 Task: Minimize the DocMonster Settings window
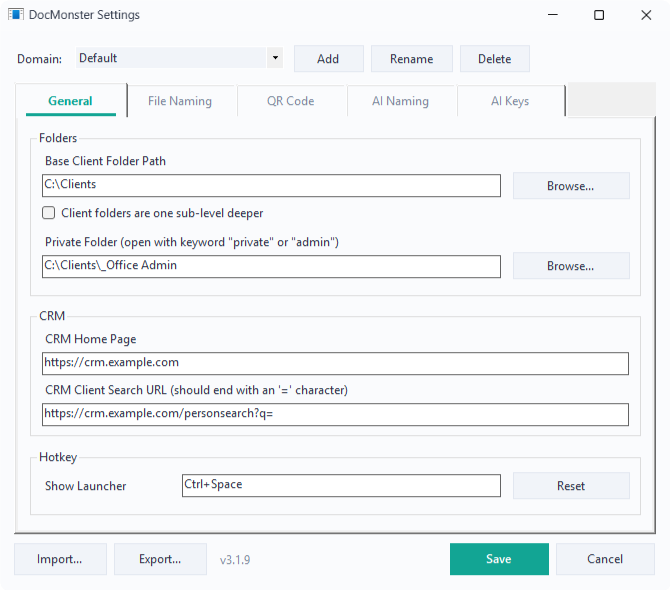(x=553, y=15)
